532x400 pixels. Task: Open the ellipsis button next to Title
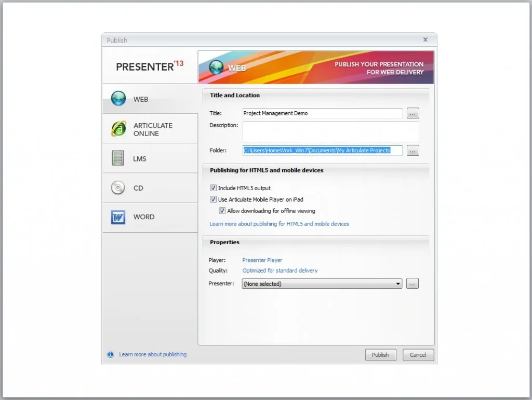[x=413, y=113]
